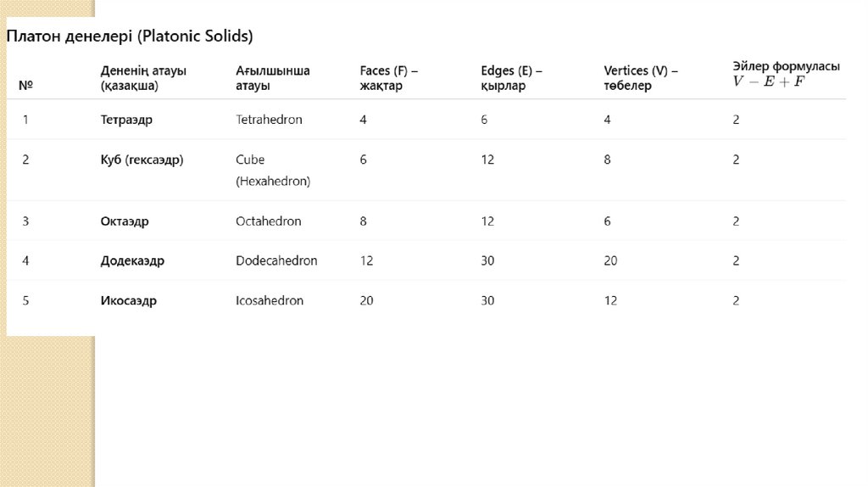Viewport: 868px width, 487px height.
Task: Select the "Икосаэдр" cell
Action: click(x=129, y=300)
